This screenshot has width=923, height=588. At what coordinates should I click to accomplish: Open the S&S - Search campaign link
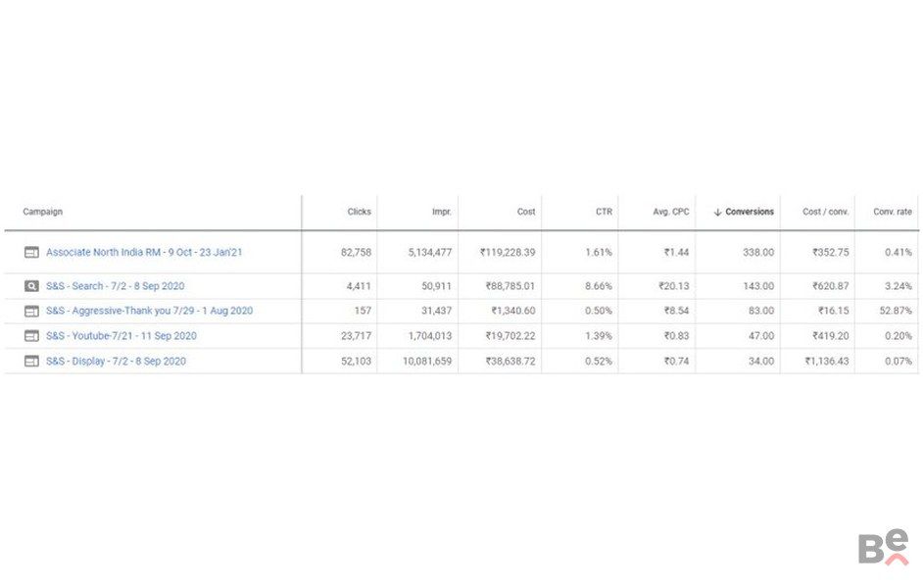pos(115,286)
